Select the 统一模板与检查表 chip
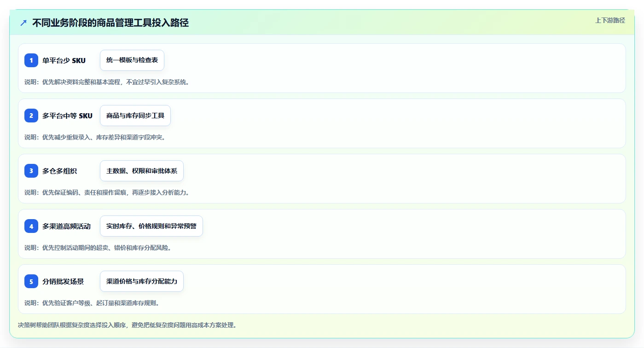The image size is (644, 348). coord(132,60)
